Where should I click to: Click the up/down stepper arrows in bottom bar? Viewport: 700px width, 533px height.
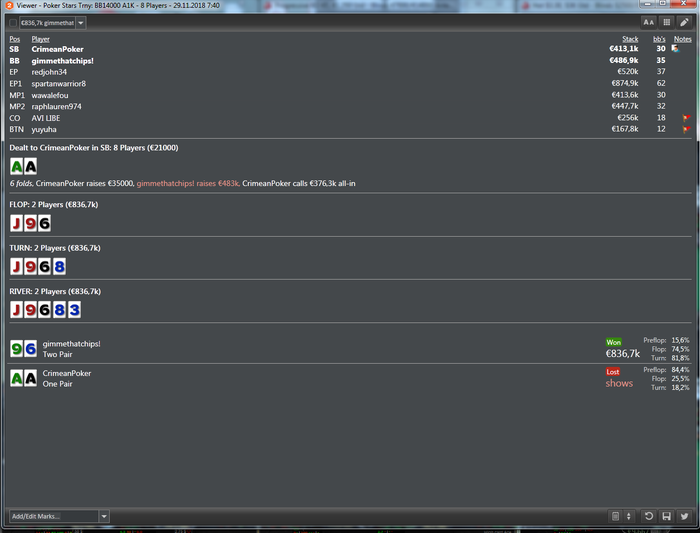629,516
